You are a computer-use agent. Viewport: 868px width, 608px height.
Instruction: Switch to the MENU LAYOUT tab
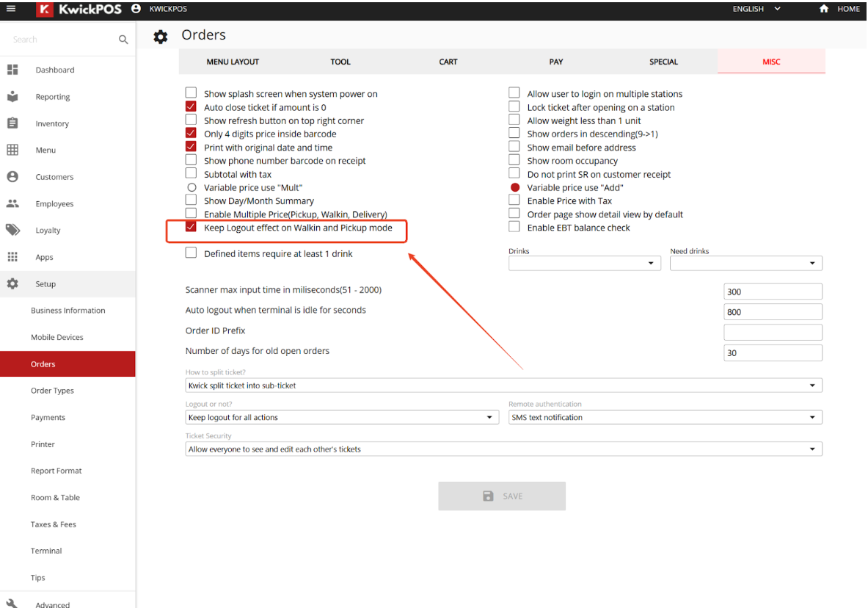click(233, 62)
